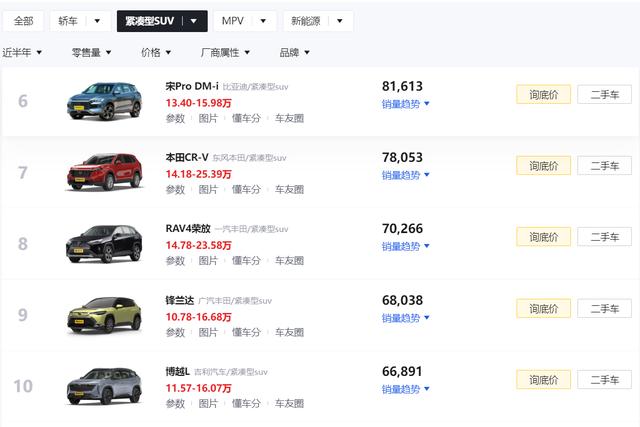Image resolution: width=640 pixels, height=427 pixels.
Task: Click 询底价 button for 宋Pro DM-i
Action: (x=543, y=95)
